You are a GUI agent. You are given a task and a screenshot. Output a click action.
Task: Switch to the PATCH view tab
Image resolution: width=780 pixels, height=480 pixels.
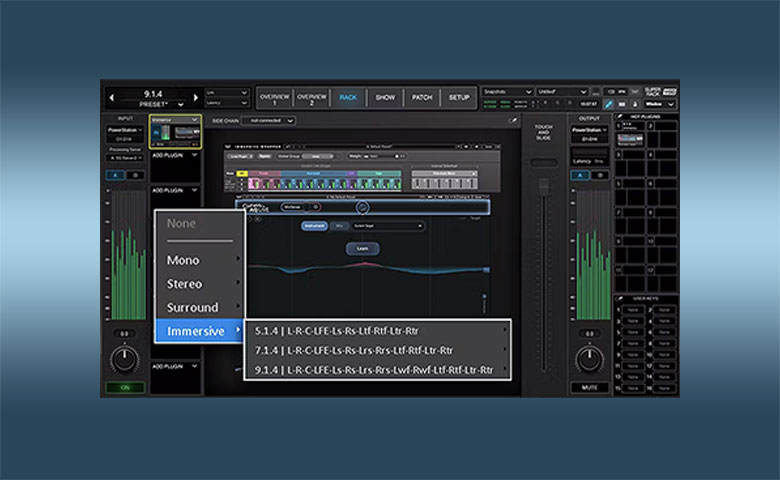click(x=422, y=97)
